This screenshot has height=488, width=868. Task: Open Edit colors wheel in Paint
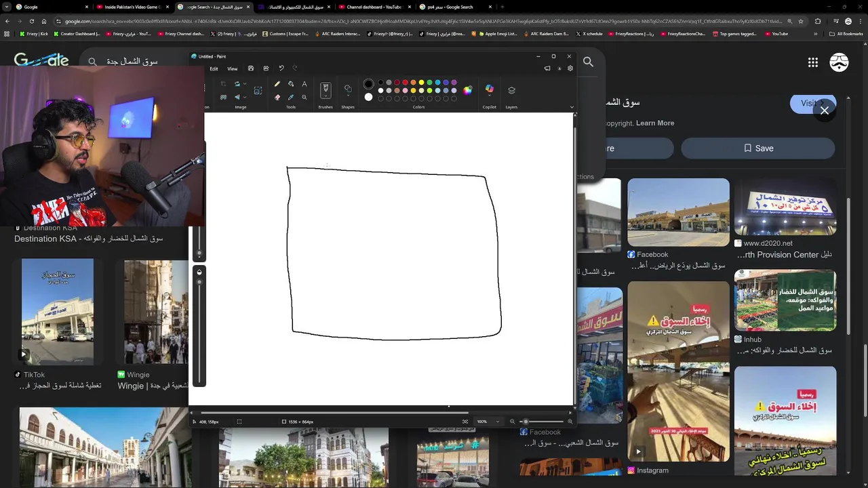click(x=467, y=90)
